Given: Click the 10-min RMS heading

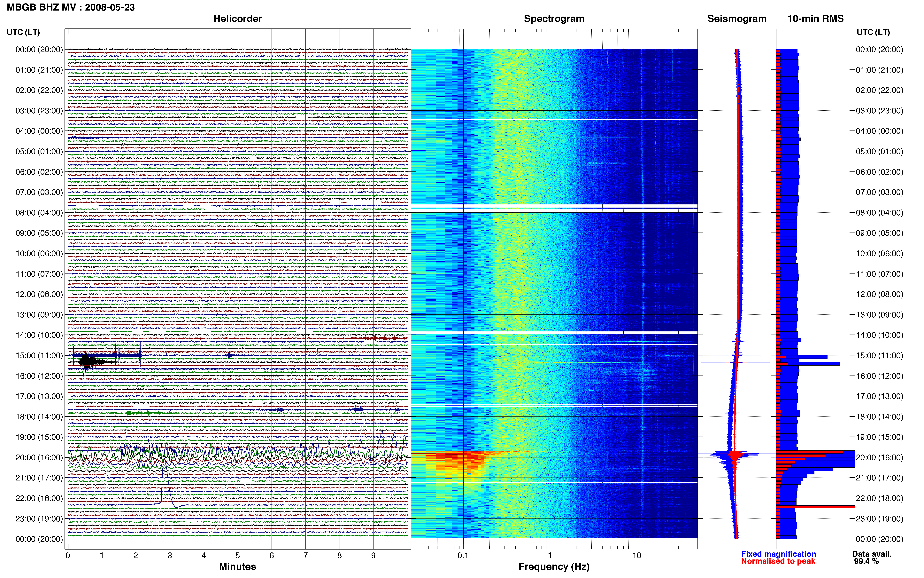Looking at the screenshot, I should point(815,18).
